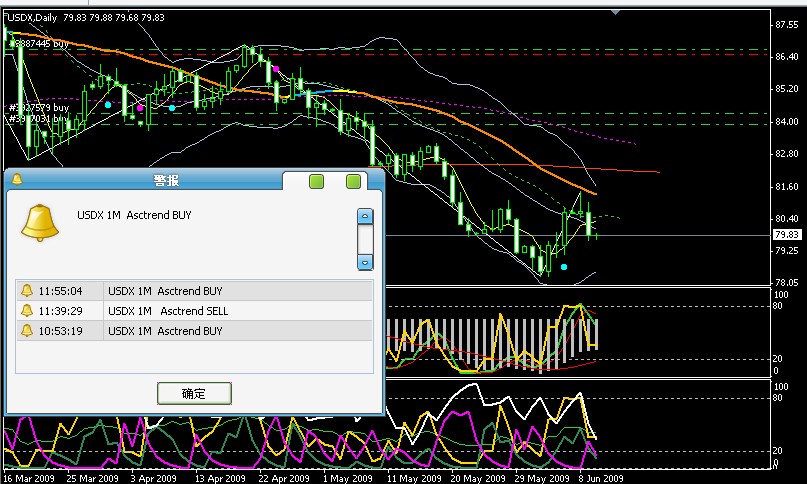Click the '16 Mar 2009' date label
The width and height of the screenshot is (807, 484).
(x=29, y=478)
